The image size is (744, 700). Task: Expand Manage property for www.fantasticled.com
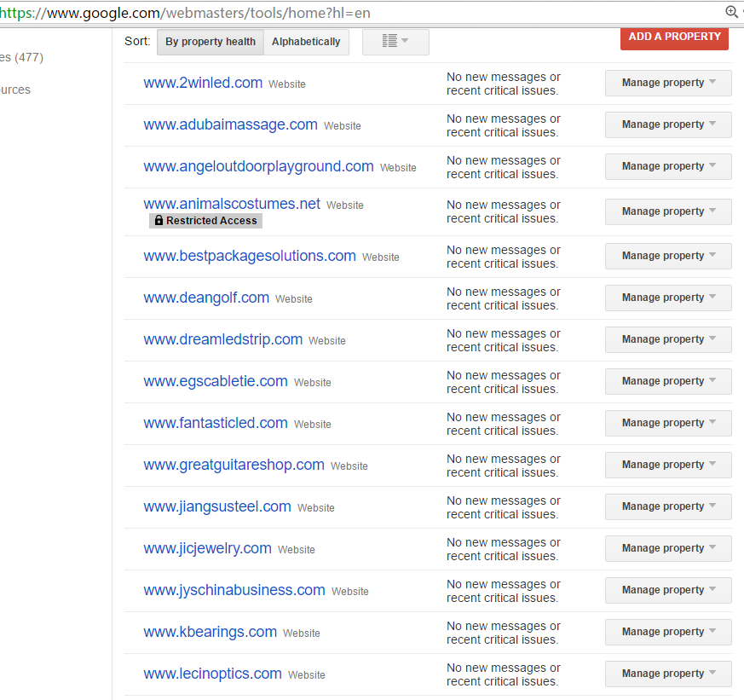[x=668, y=423]
